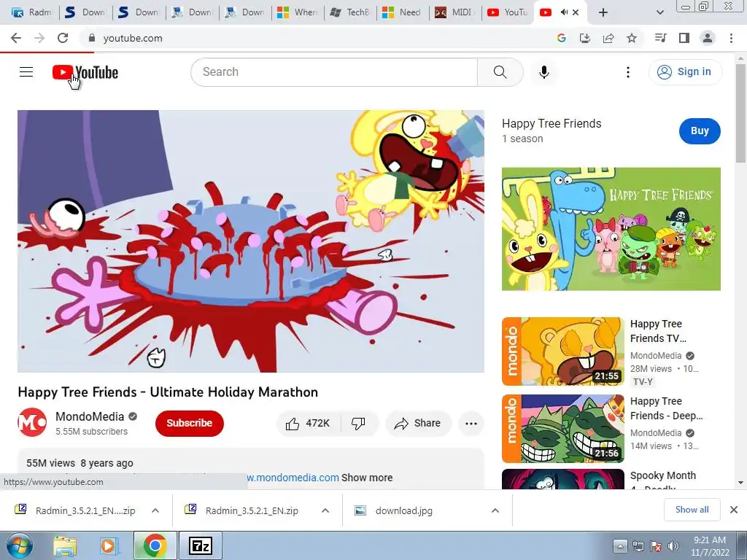Open a new tab with plus button
This screenshot has height=560, width=747.
(603, 12)
